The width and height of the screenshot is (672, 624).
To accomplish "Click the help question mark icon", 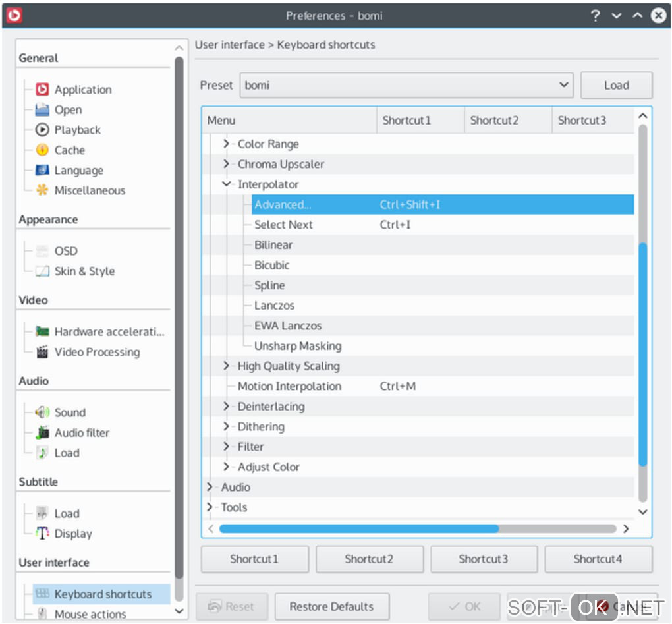I will pyautogui.click(x=595, y=15).
